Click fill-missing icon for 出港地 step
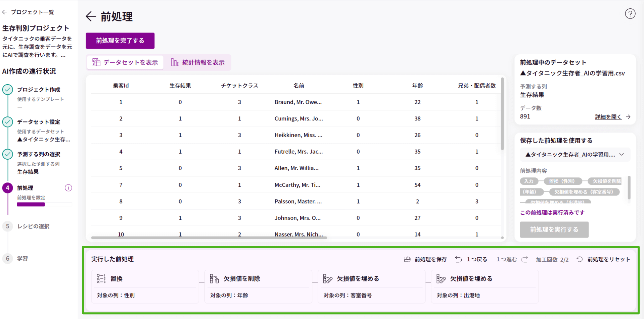Screen dimensions: 644x319 (441, 278)
